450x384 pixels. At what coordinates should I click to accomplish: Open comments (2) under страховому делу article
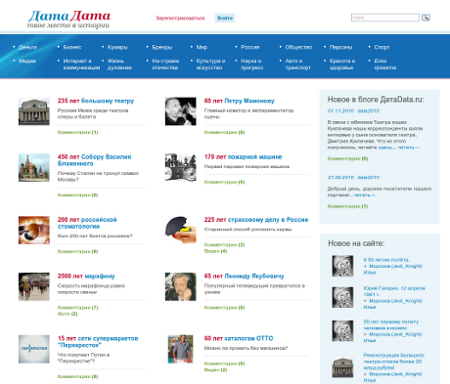click(x=224, y=245)
